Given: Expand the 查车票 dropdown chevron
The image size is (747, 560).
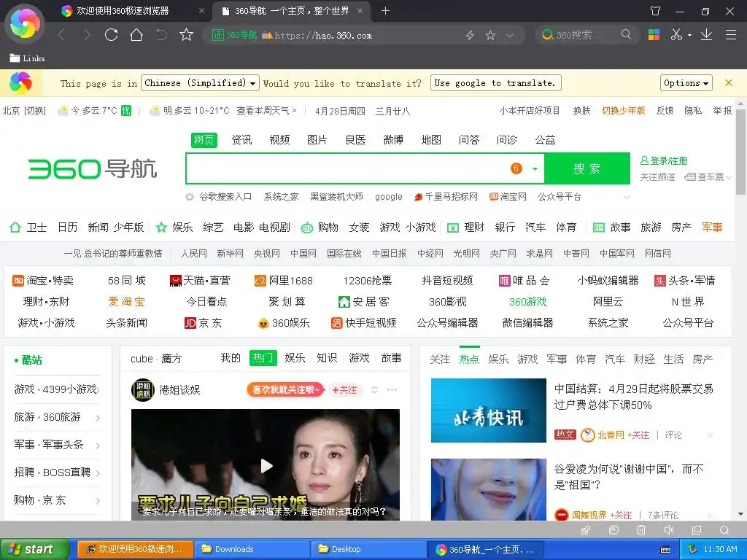Looking at the screenshot, I should [x=729, y=177].
